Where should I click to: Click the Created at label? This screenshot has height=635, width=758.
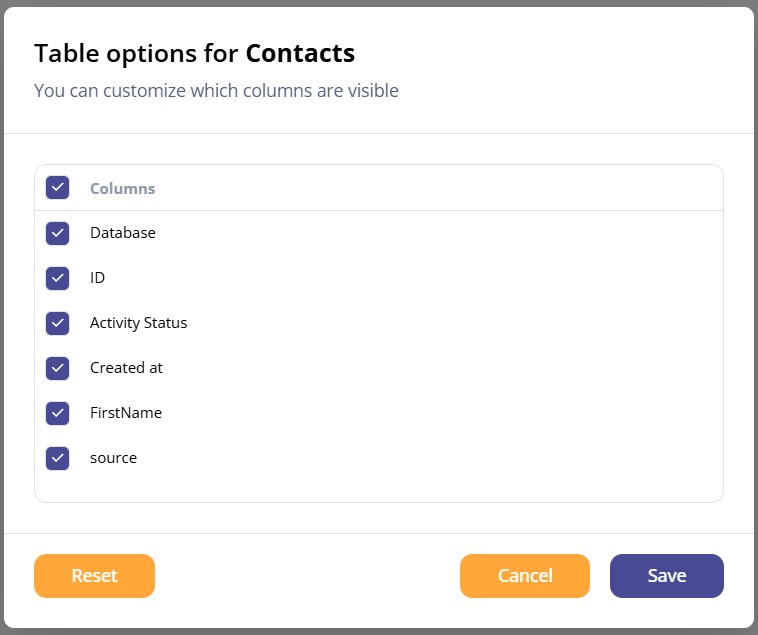click(126, 368)
